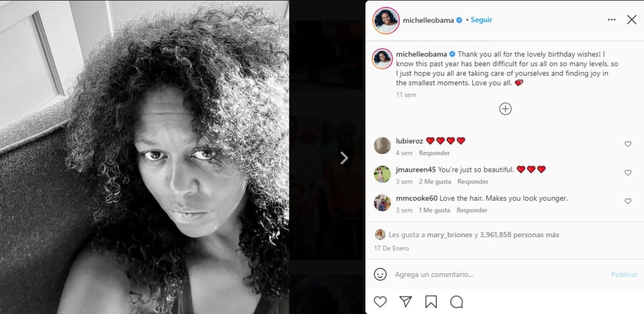644x314 pixels.
Task: Like mmcooke60's comment
Action: click(628, 201)
